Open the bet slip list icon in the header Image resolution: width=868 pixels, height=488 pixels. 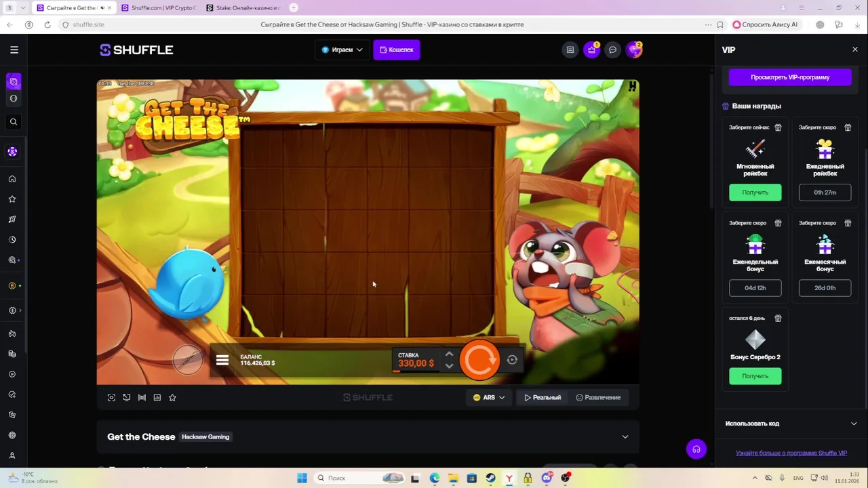tap(570, 49)
